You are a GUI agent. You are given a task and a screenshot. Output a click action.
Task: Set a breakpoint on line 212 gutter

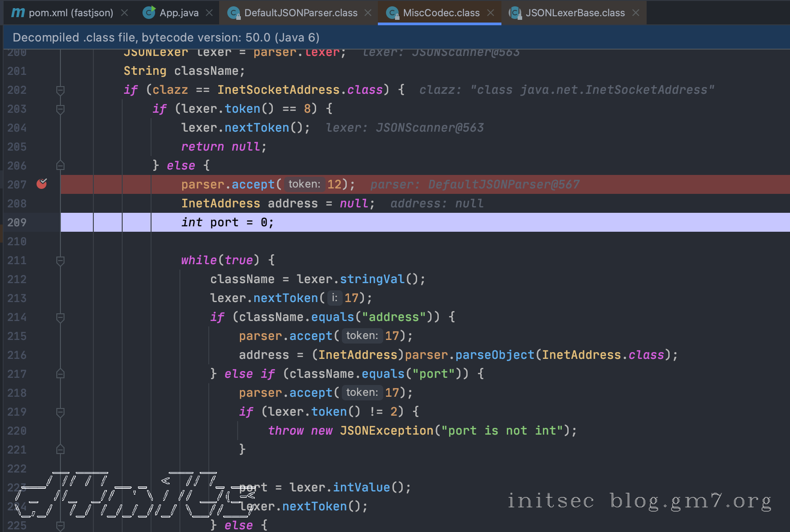click(41, 279)
